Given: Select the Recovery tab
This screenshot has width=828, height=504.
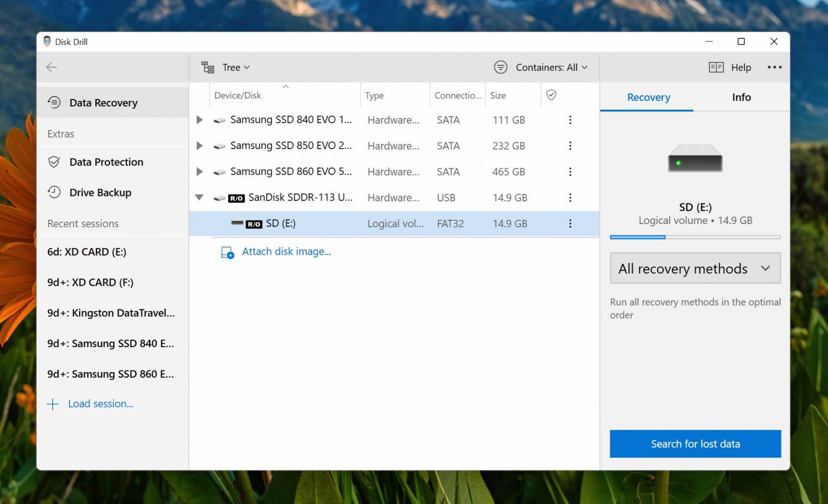Looking at the screenshot, I should (x=648, y=97).
